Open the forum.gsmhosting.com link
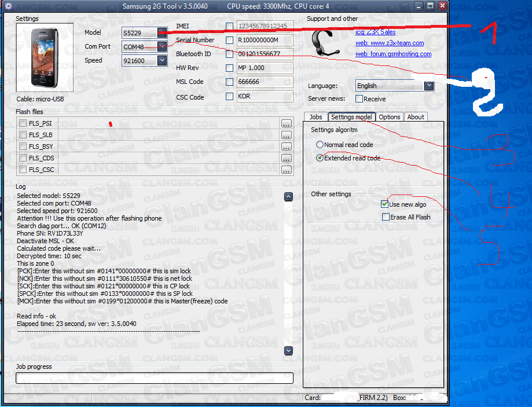This screenshot has width=532, height=407. tap(394, 54)
